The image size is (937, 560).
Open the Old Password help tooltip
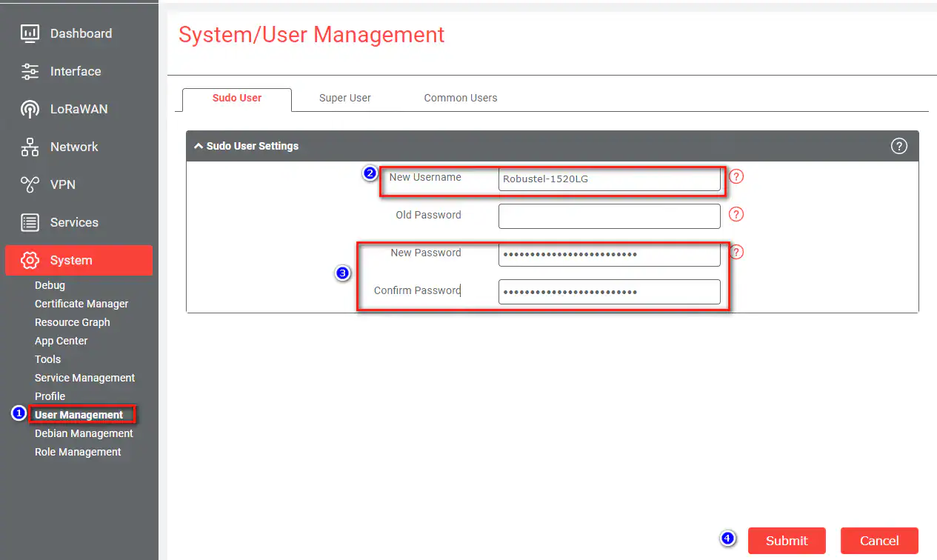(736, 214)
